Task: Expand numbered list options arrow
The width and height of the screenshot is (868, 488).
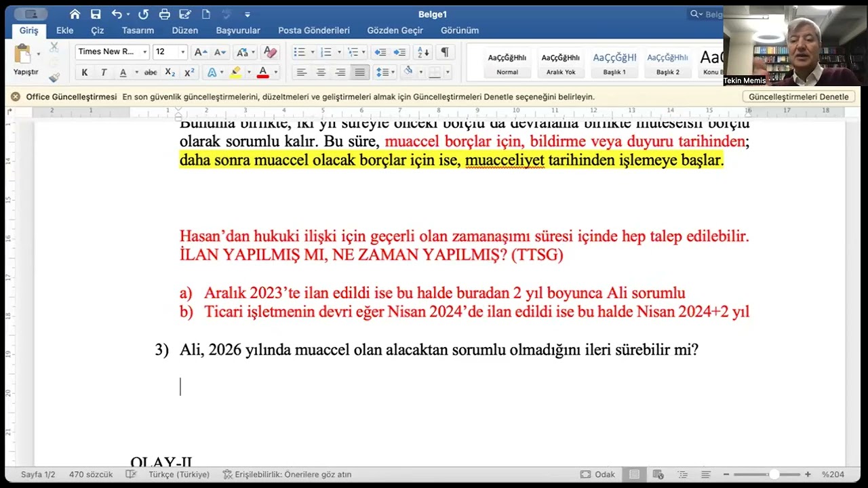Action: pyautogui.click(x=338, y=52)
